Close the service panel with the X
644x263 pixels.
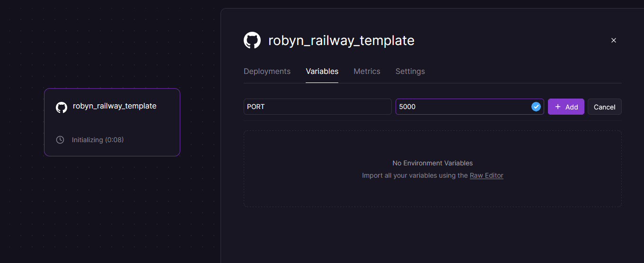click(x=614, y=40)
